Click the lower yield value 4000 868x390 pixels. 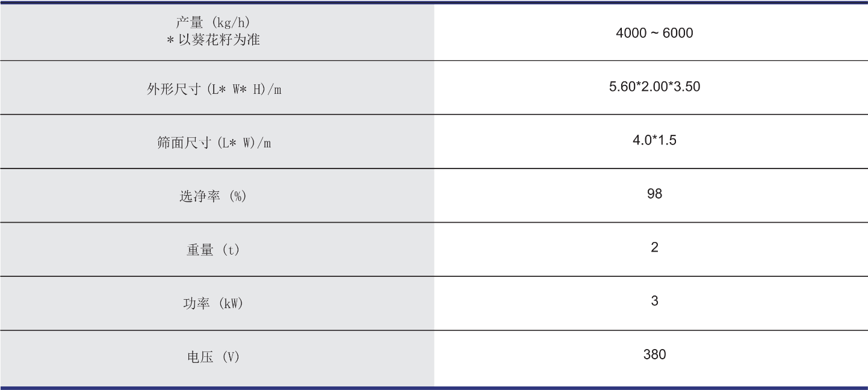(x=630, y=33)
